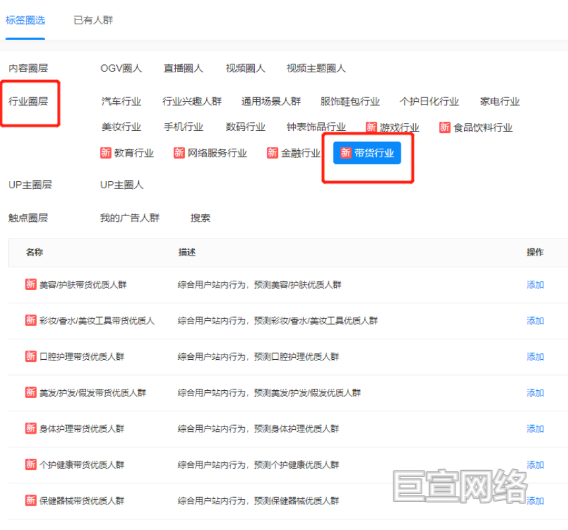This screenshot has width=568, height=530.
Task: Add 口腔护理带货优质人群
Action: click(535, 357)
